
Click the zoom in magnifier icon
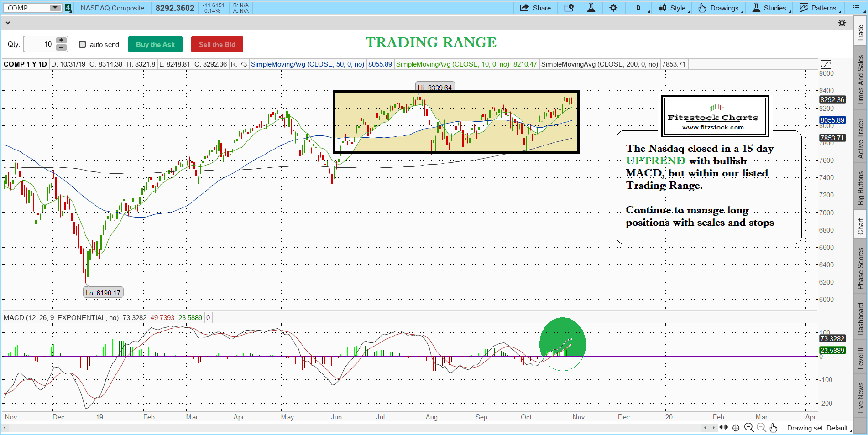pos(749,427)
